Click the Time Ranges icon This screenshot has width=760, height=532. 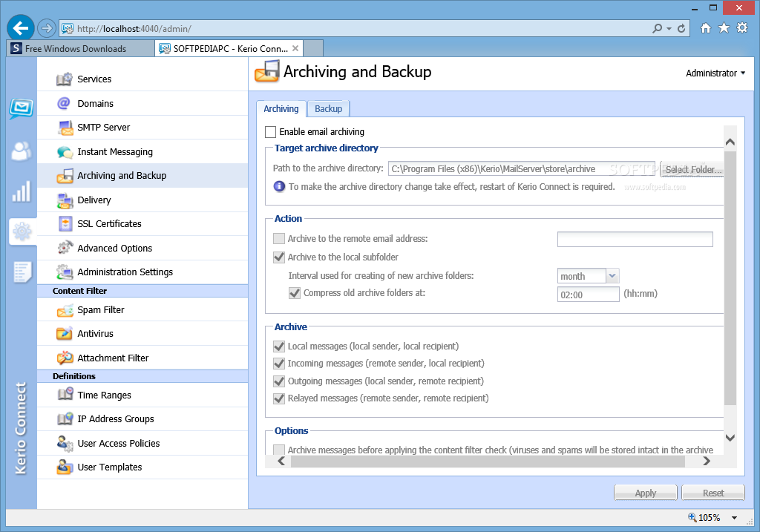65,395
